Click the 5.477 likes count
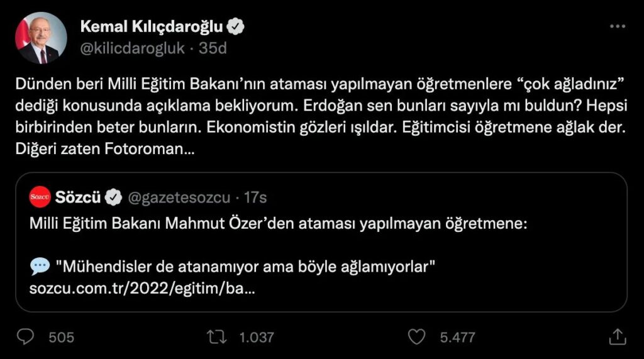This screenshot has height=359, width=644. click(457, 338)
